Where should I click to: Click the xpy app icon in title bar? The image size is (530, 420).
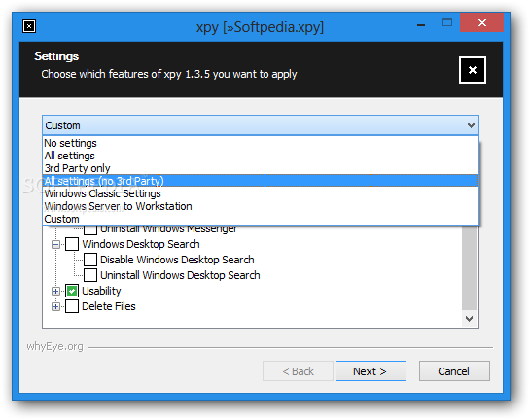(29, 26)
